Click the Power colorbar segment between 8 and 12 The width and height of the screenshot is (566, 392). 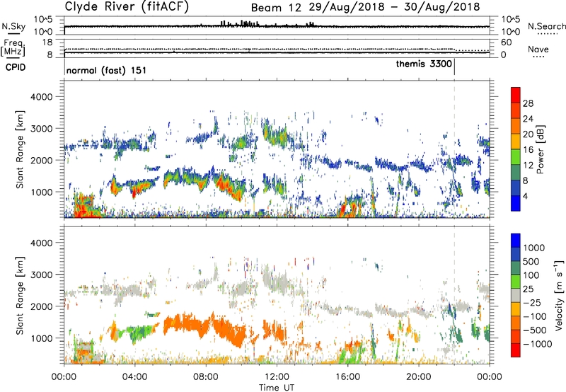pos(516,173)
